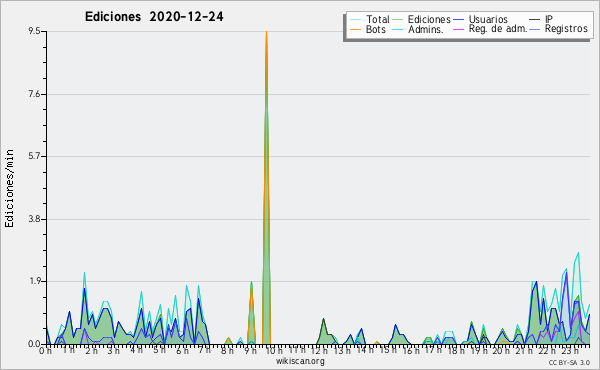Click the 7.6 y-axis value
The image size is (600, 370).
coord(34,94)
